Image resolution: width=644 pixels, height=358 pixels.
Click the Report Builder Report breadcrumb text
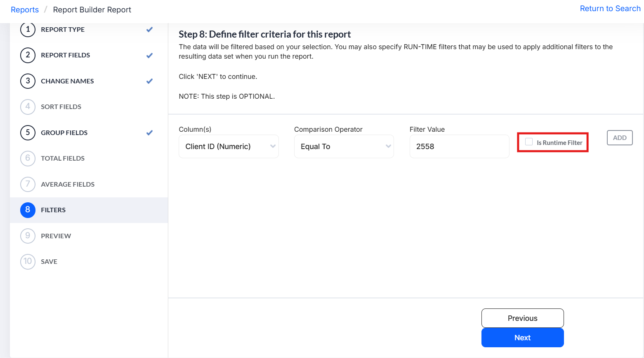(x=92, y=9)
